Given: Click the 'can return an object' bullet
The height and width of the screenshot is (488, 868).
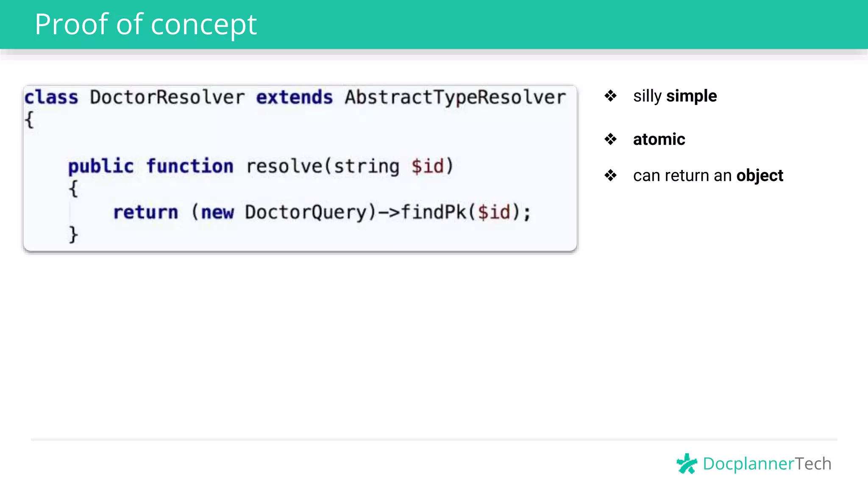Looking at the screenshot, I should click(708, 176).
